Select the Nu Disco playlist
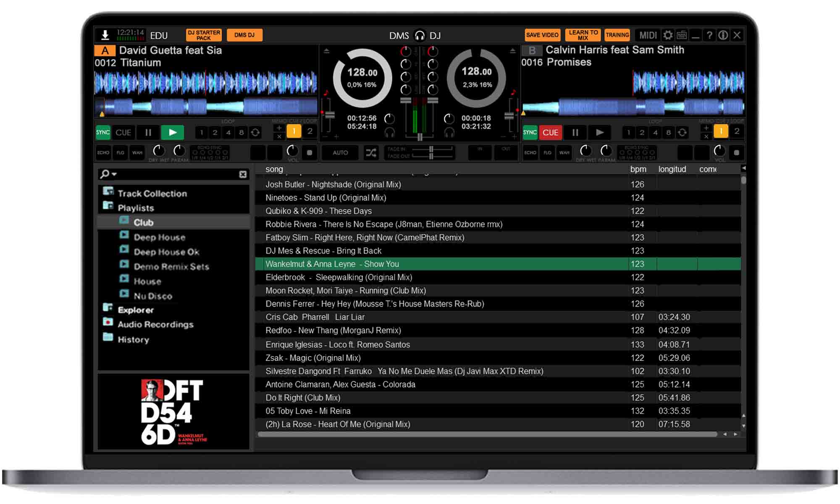 click(x=153, y=296)
